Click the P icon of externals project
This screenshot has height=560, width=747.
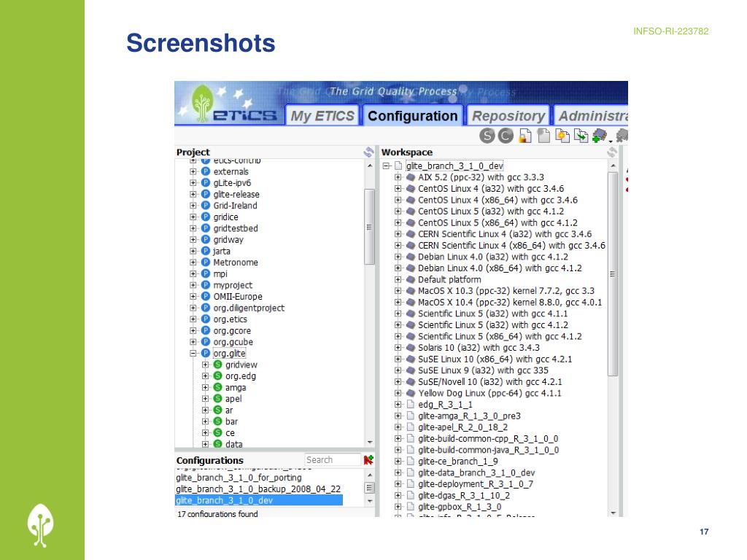[x=205, y=171]
